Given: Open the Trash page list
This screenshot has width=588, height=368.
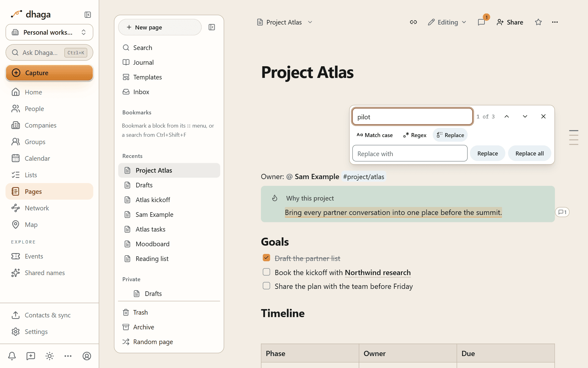Looking at the screenshot, I should pos(169,312).
